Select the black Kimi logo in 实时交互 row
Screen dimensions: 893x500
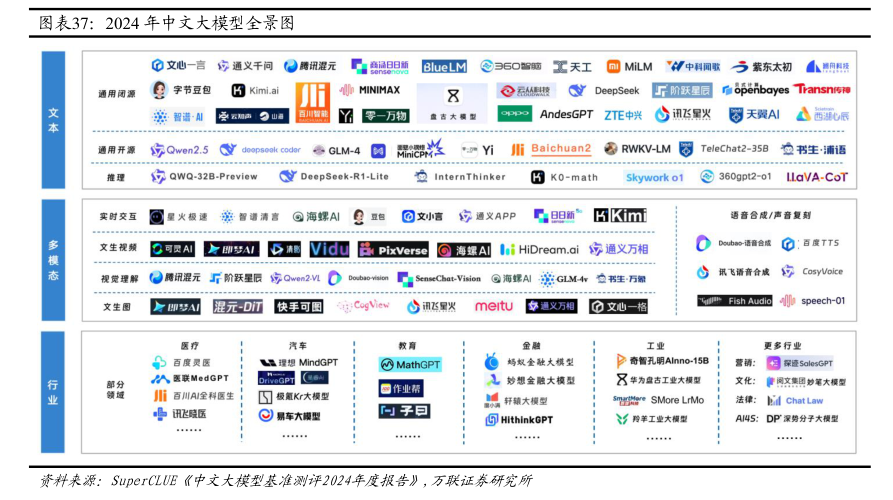coord(620,215)
